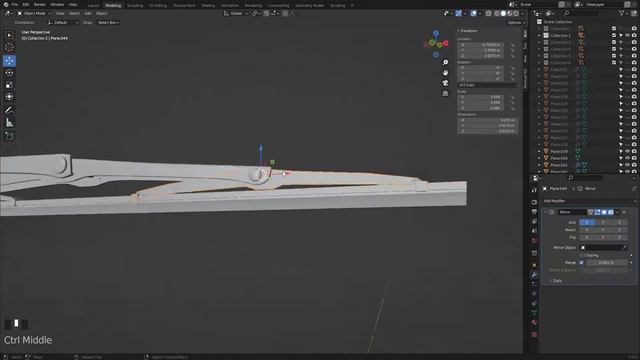Collapse Collection 2 in outliner
Viewport: 640px width, 360px height.
[539, 36]
